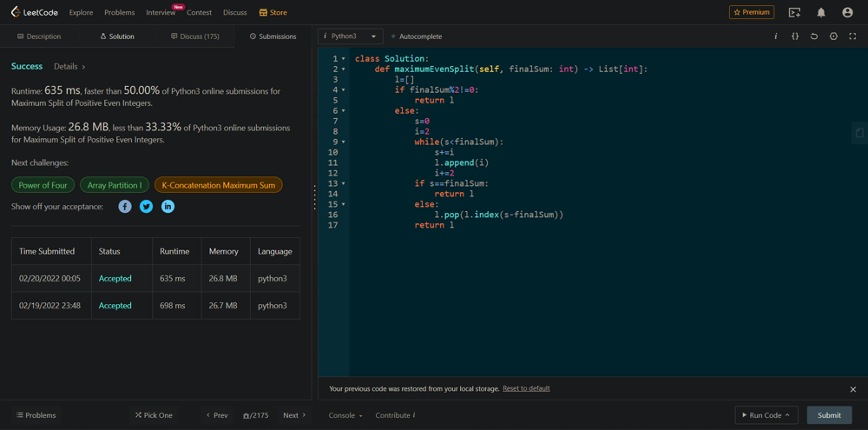Open editor settings icon
Viewport: 868px width, 430px height.
[x=833, y=36]
